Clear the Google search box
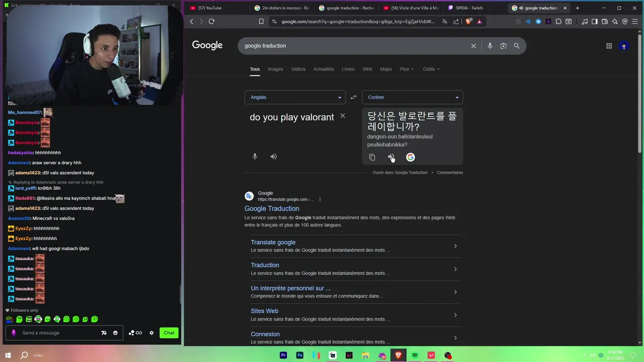Screen dimensions: 644x362 [x=473, y=46]
